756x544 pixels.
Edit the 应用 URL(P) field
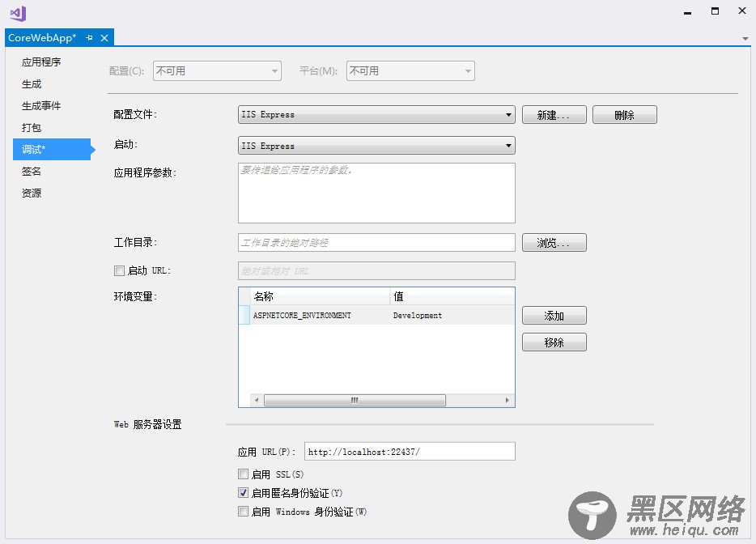[x=410, y=452]
